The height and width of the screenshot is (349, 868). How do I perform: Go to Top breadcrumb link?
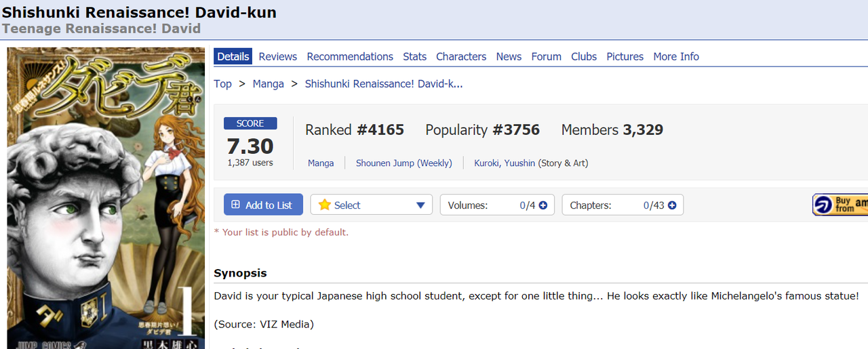click(222, 83)
